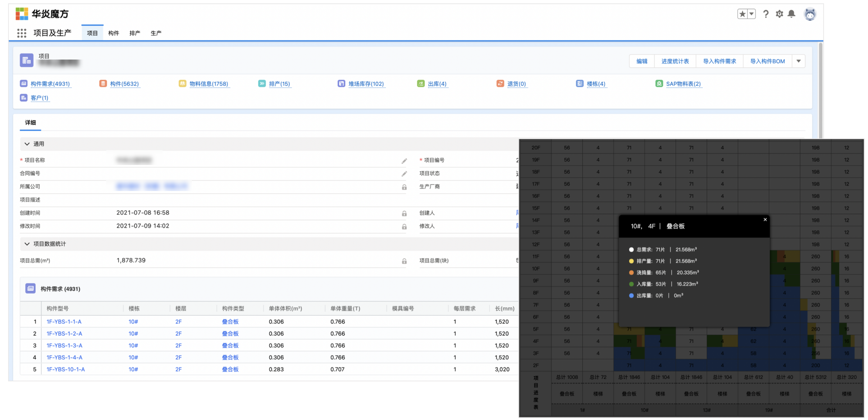Open the favorites list dropdown arrow
Viewport: 868px width, 420px height.
(x=751, y=14)
